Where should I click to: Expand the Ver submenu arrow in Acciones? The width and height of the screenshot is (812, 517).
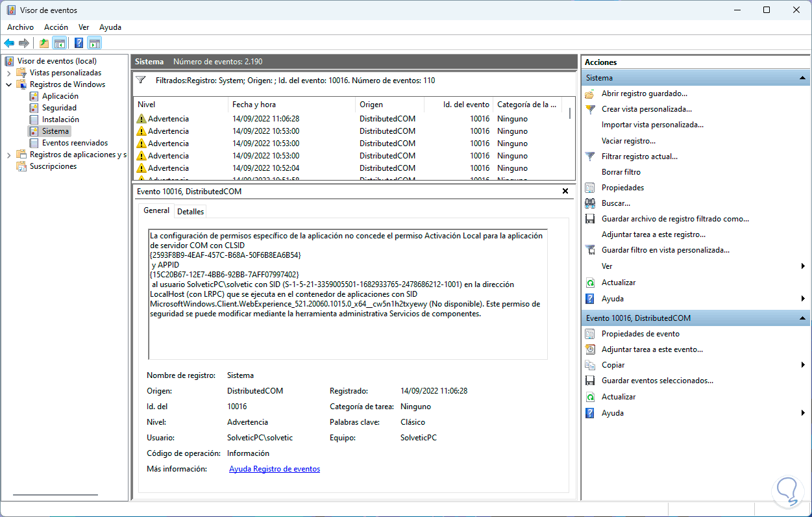tap(804, 266)
